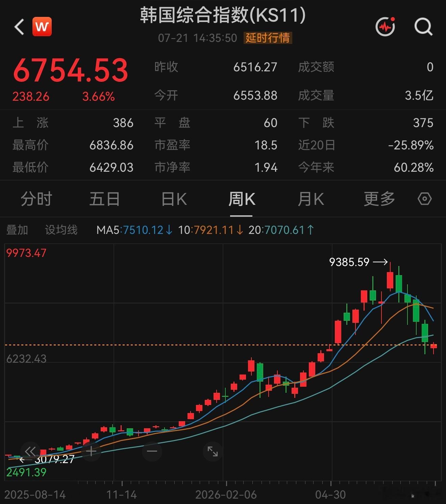Tap the chart top scale 9973.47
The width and height of the screenshot is (446, 504).
pos(26,253)
